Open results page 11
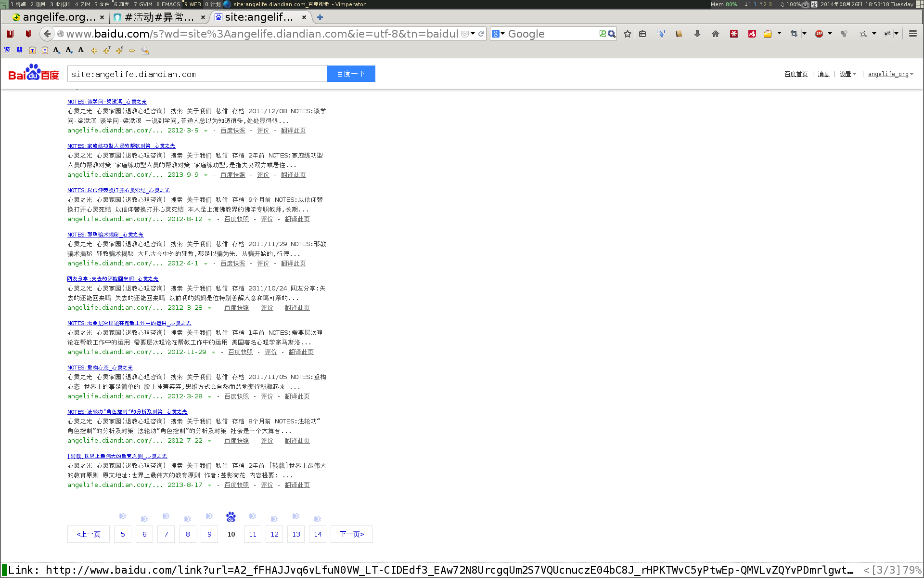924x578 pixels. (253, 534)
